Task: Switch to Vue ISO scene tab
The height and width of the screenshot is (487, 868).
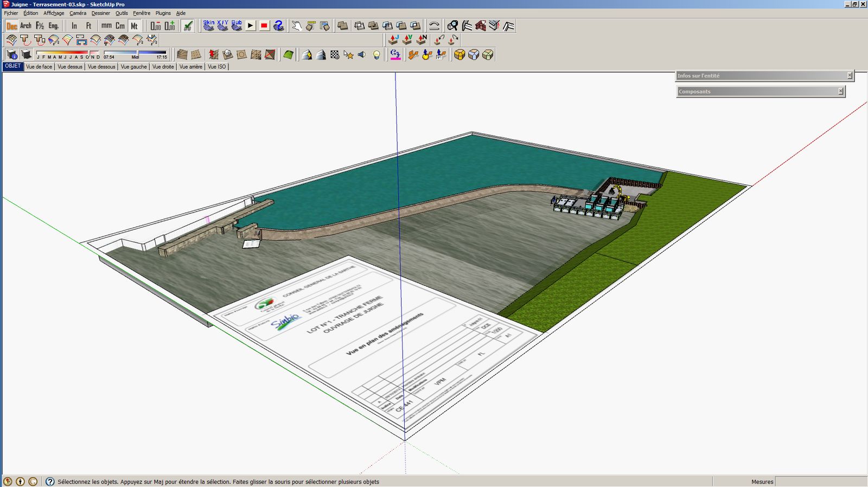Action: point(217,67)
